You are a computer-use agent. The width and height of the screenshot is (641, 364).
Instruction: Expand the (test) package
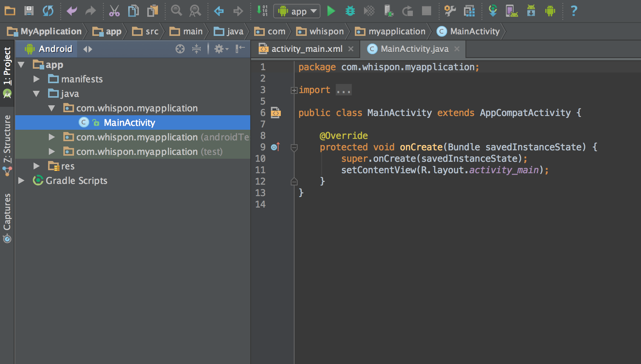[52, 151]
